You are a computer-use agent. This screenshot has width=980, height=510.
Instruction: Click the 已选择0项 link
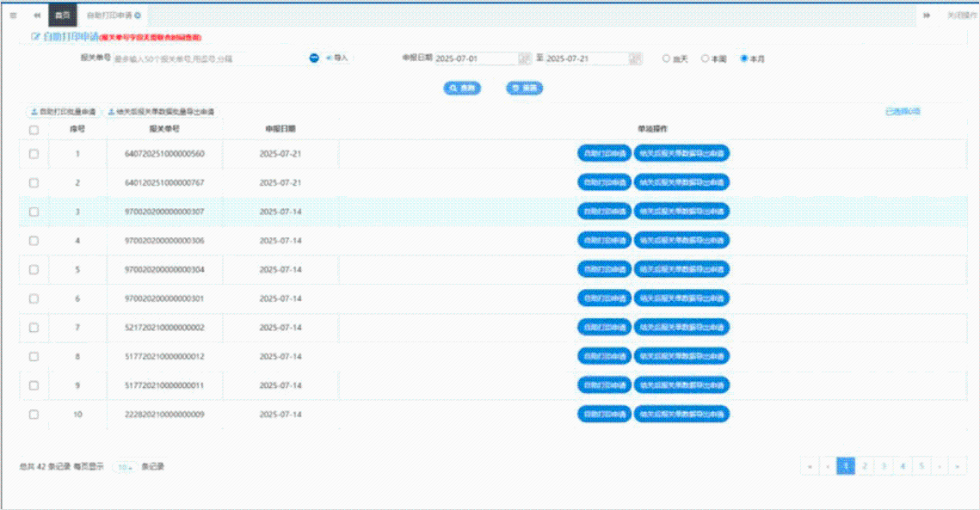903,111
